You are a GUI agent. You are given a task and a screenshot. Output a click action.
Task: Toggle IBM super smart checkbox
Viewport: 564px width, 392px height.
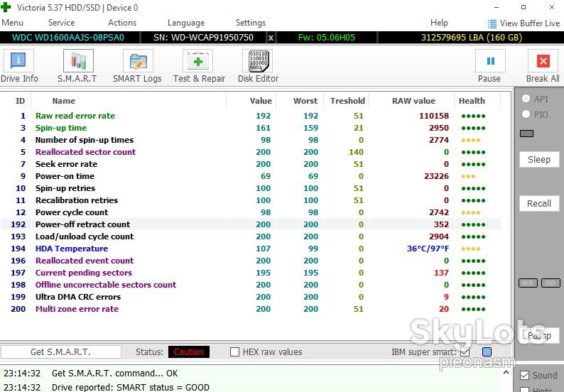click(465, 352)
